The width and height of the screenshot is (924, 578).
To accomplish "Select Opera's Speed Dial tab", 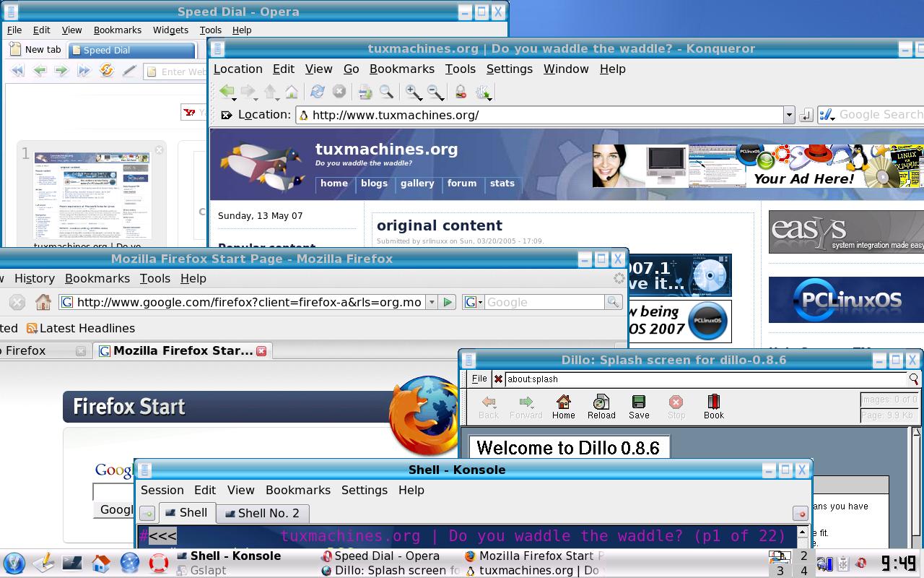I will 131,50.
